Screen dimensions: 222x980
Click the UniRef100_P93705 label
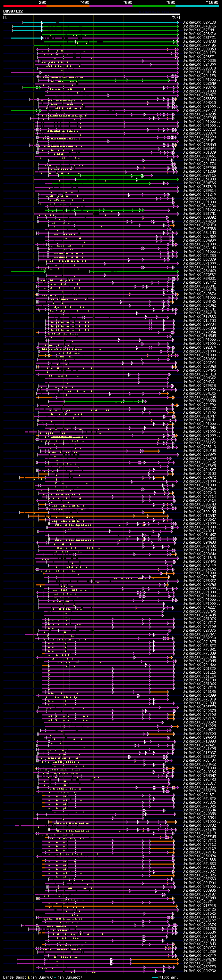[x=199, y=88]
